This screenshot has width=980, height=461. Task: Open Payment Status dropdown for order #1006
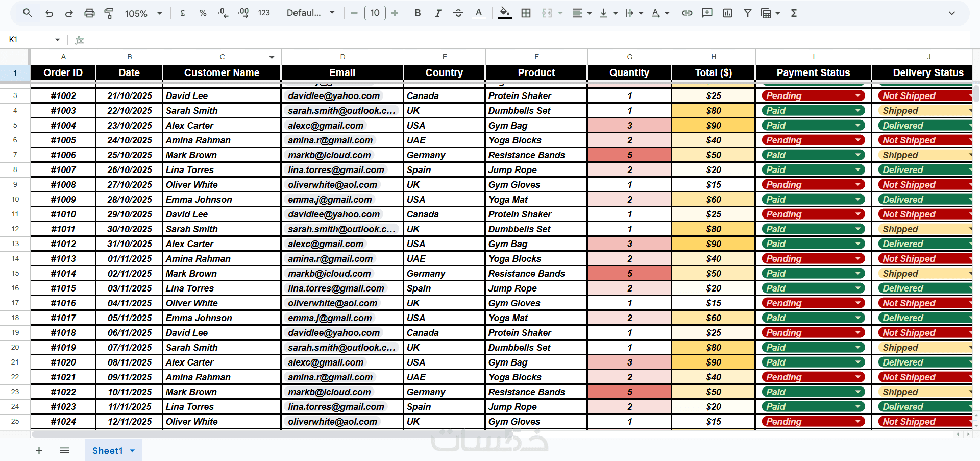[x=859, y=155]
